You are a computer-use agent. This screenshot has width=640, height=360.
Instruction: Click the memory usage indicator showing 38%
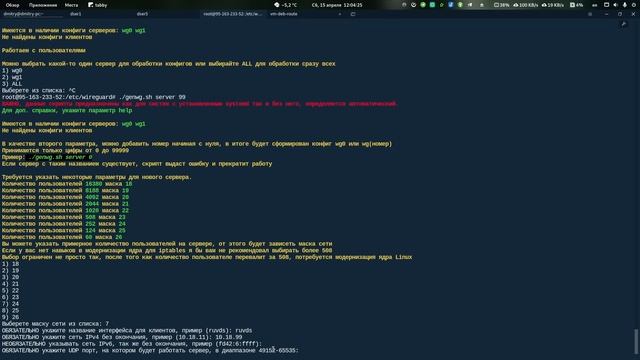click(x=502, y=5)
